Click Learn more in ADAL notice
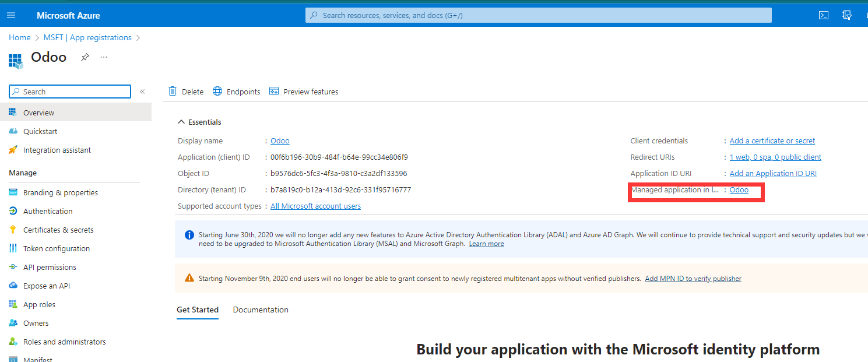The height and width of the screenshot is (362, 868). pos(486,244)
